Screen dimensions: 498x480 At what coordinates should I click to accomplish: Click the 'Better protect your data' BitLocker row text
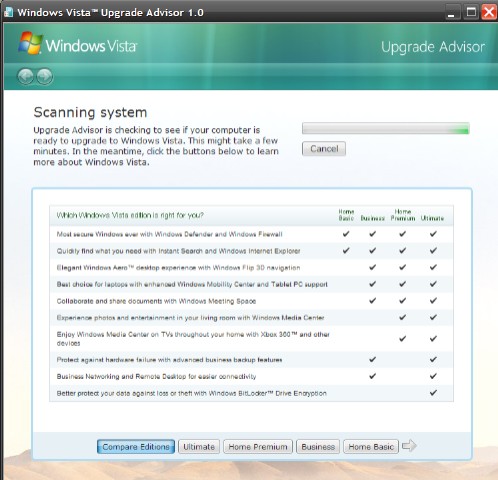coord(191,393)
